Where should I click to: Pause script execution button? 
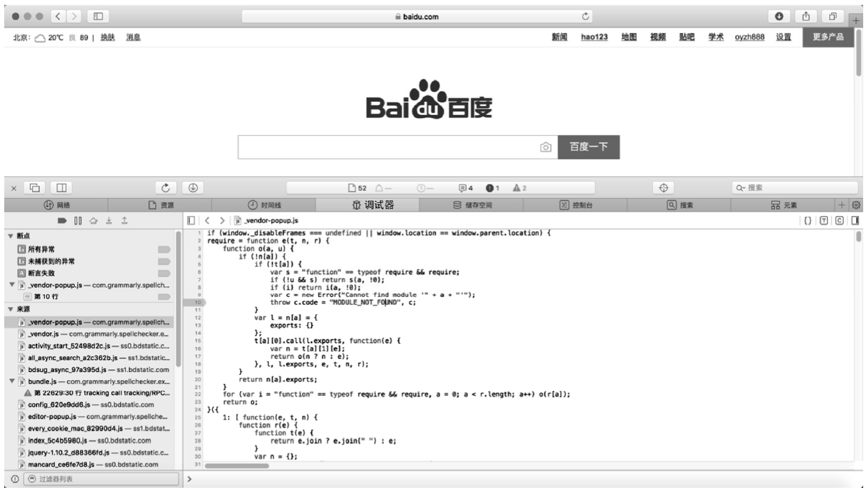[78, 221]
